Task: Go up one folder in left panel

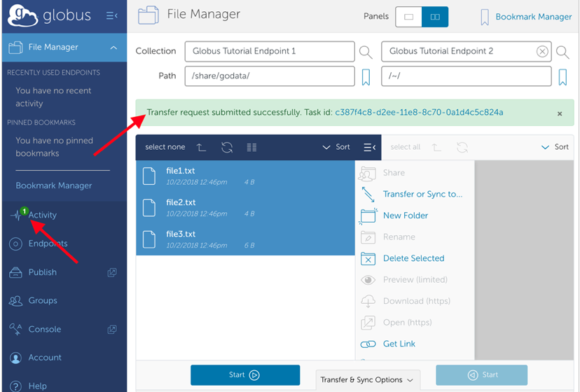Action: coord(201,147)
